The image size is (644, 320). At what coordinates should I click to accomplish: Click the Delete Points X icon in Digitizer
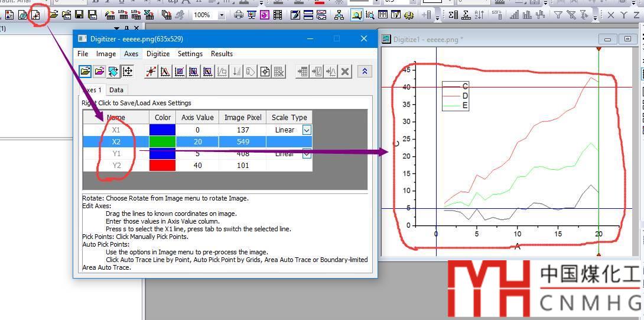[x=345, y=72]
